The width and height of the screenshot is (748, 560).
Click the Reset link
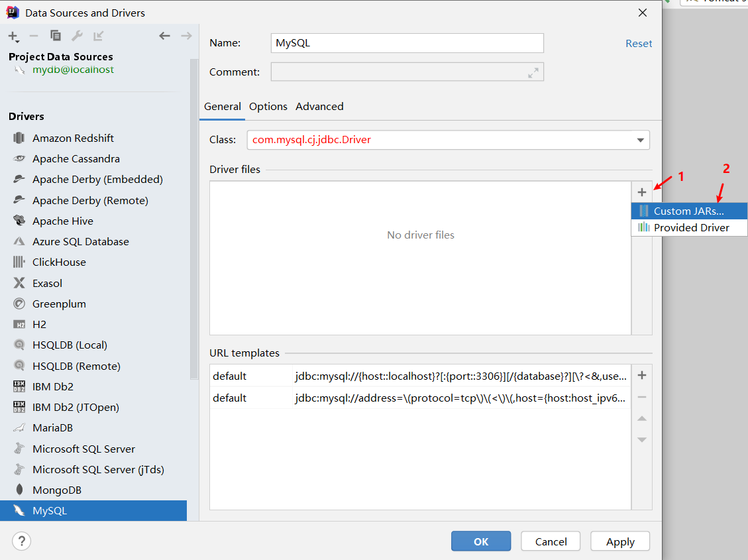638,43
